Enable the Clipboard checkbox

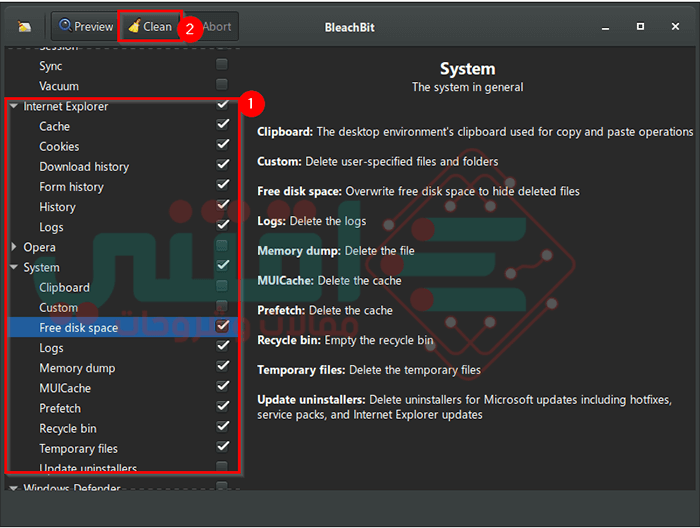222,286
